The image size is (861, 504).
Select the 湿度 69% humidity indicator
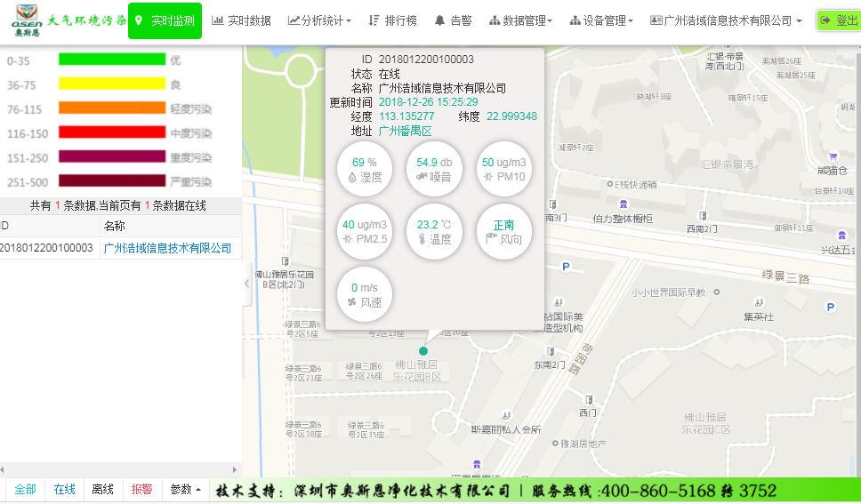point(365,169)
